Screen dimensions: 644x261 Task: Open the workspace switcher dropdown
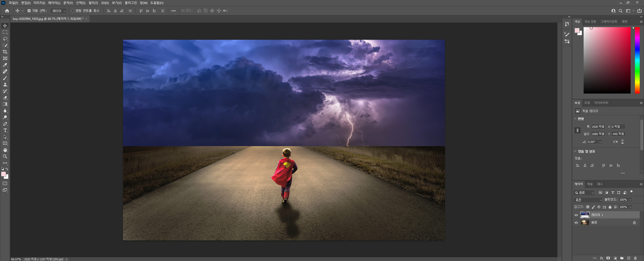coord(630,11)
